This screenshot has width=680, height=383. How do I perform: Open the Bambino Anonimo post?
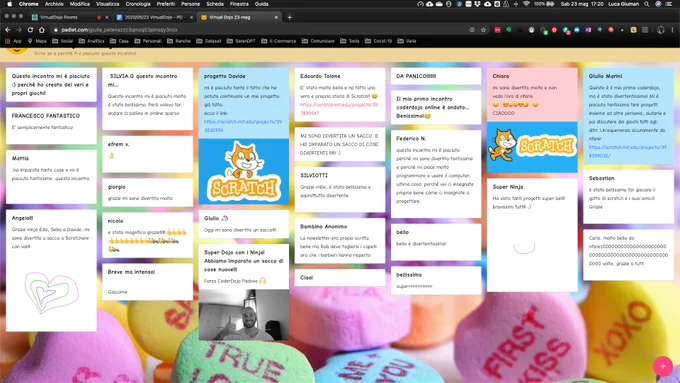tap(340, 241)
